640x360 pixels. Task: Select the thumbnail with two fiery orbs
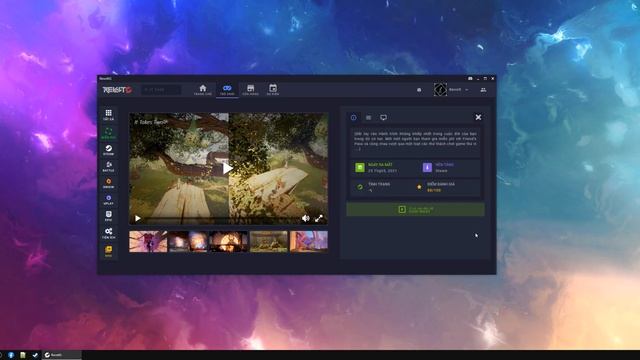click(x=188, y=241)
